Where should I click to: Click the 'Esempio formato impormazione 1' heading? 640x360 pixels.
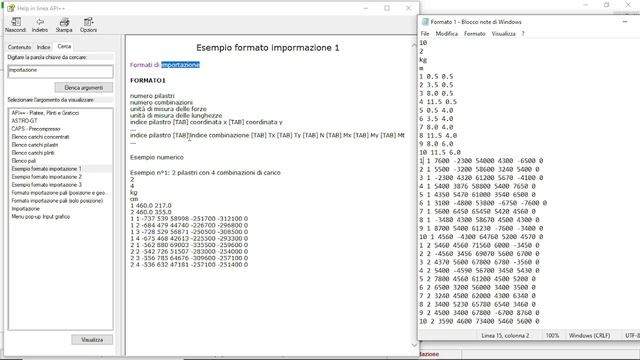(x=268, y=48)
